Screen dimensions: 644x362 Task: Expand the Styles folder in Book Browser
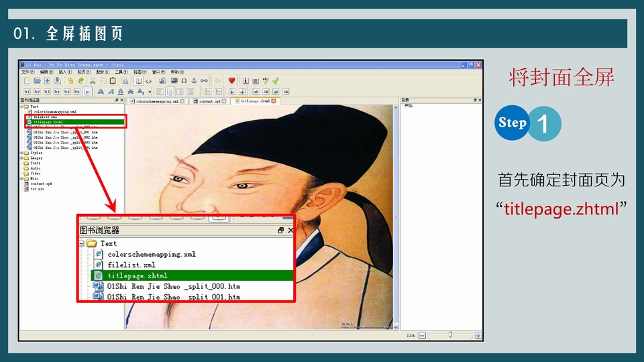(x=21, y=153)
